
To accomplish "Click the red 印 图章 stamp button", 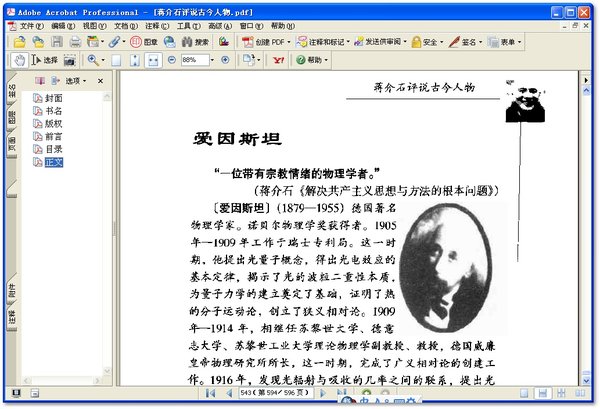I will (144, 42).
